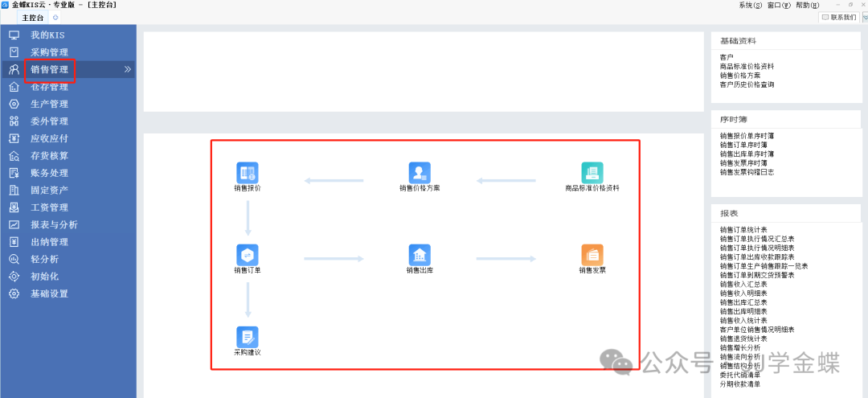Screen dimensions: 868x398
Task: Open the 系统(S) menu
Action: point(751,5)
